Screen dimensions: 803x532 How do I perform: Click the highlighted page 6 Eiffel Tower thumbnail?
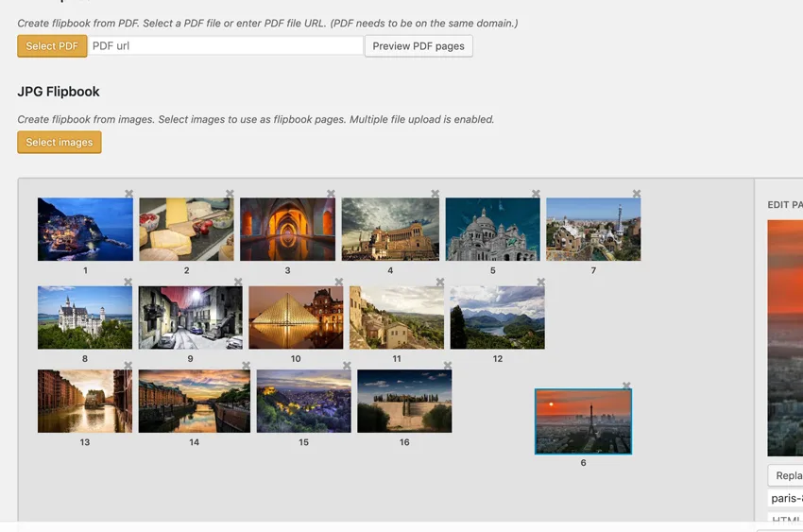[x=583, y=421]
